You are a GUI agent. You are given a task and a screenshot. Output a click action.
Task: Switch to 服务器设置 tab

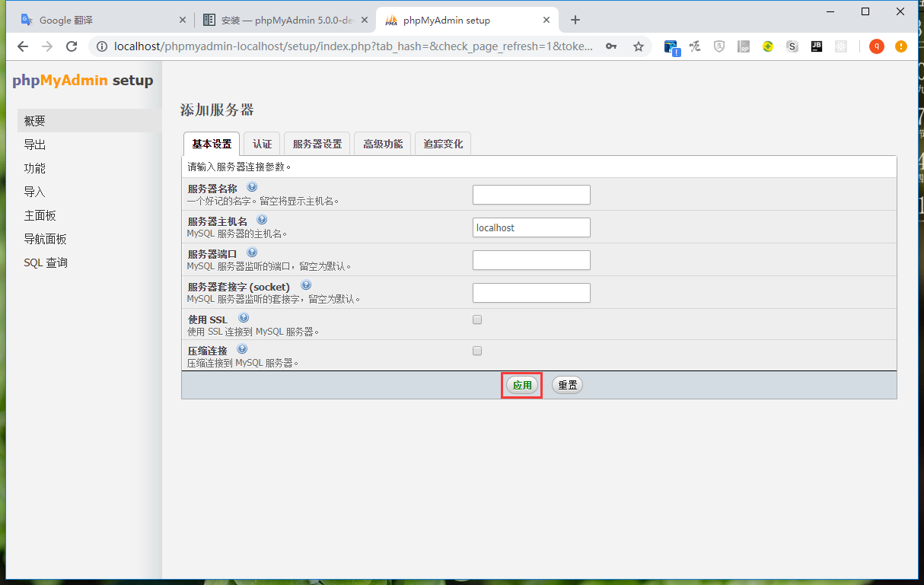point(317,144)
